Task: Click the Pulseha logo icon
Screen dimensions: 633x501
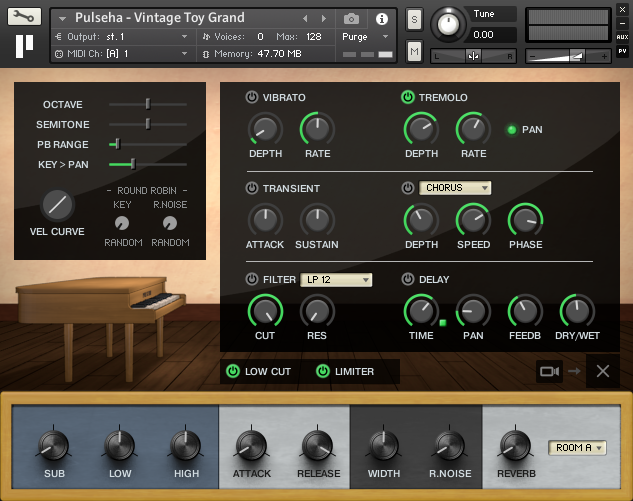Action: (x=24, y=46)
